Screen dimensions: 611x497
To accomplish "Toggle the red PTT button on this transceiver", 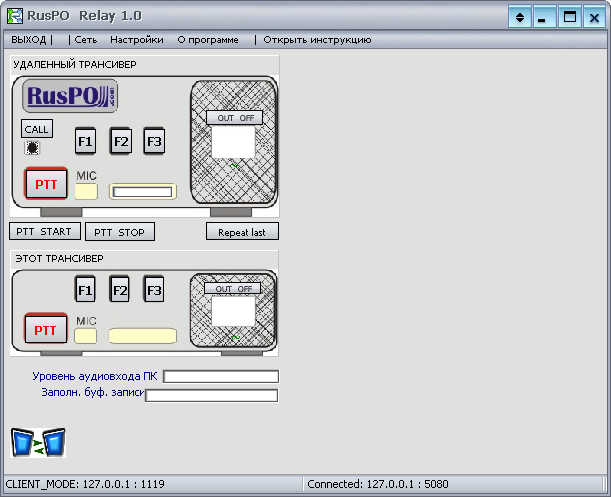I will pos(46,329).
